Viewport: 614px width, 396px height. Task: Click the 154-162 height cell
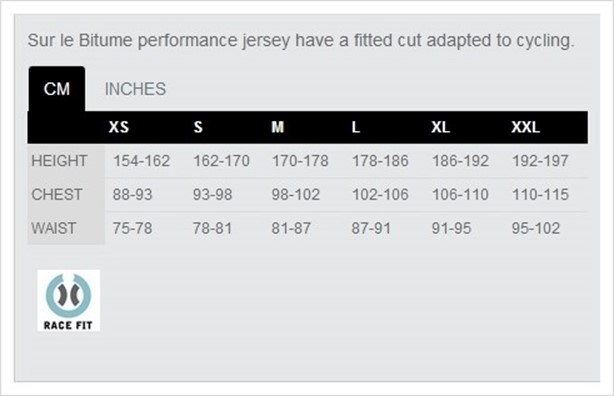tap(141, 161)
